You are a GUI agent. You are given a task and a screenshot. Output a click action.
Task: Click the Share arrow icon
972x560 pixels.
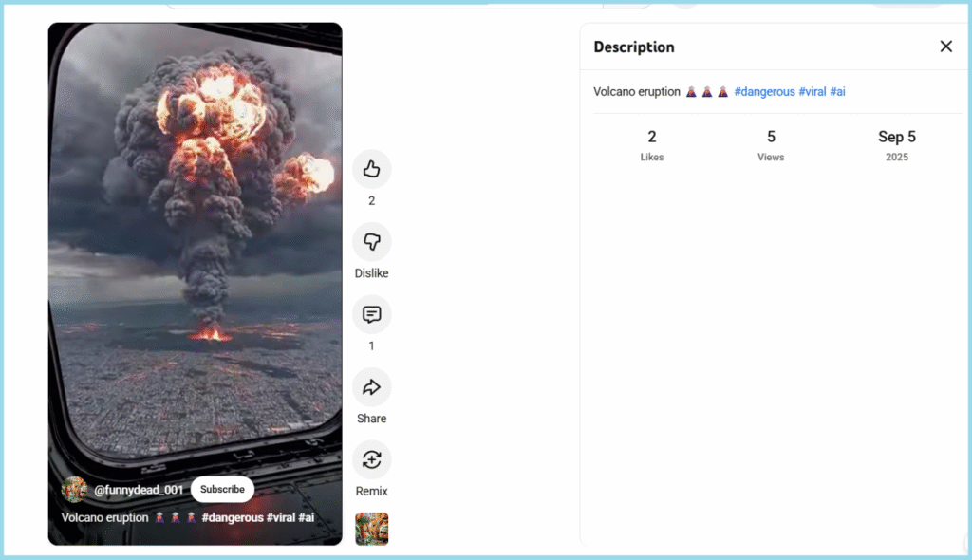click(x=371, y=387)
